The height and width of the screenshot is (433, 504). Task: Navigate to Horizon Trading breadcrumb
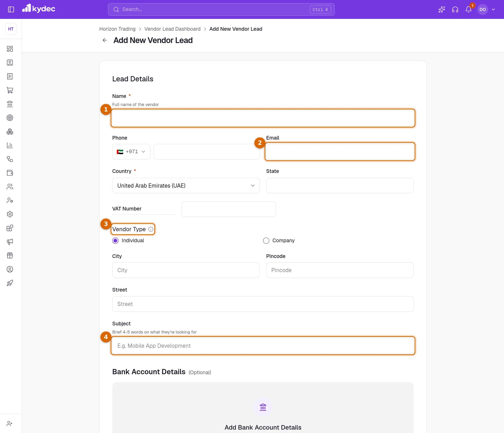(x=117, y=29)
